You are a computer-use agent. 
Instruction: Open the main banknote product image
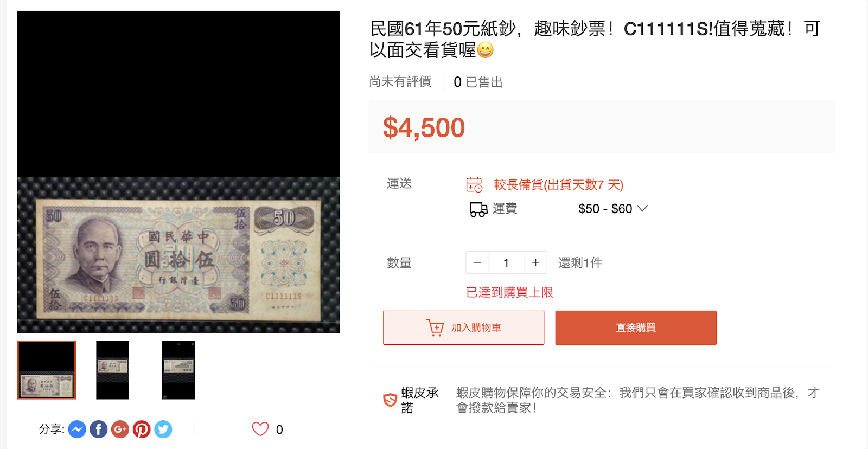178,172
